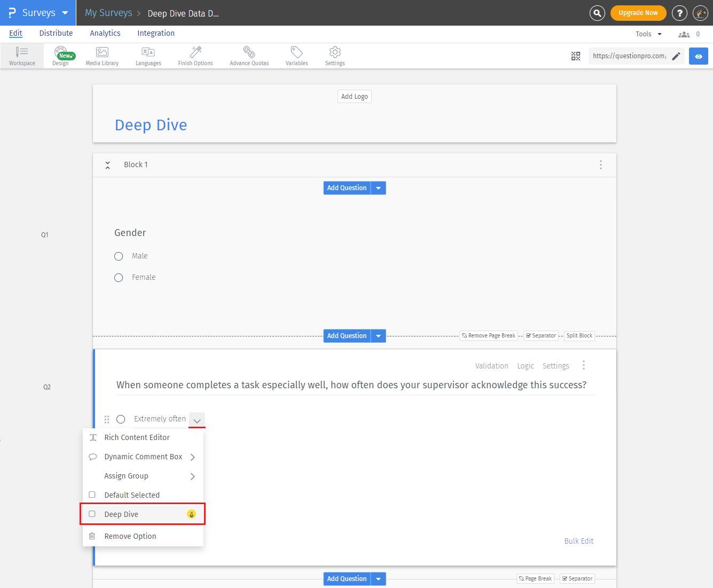The image size is (713, 588).
Task: Preview survey with the eye button
Action: (x=699, y=56)
